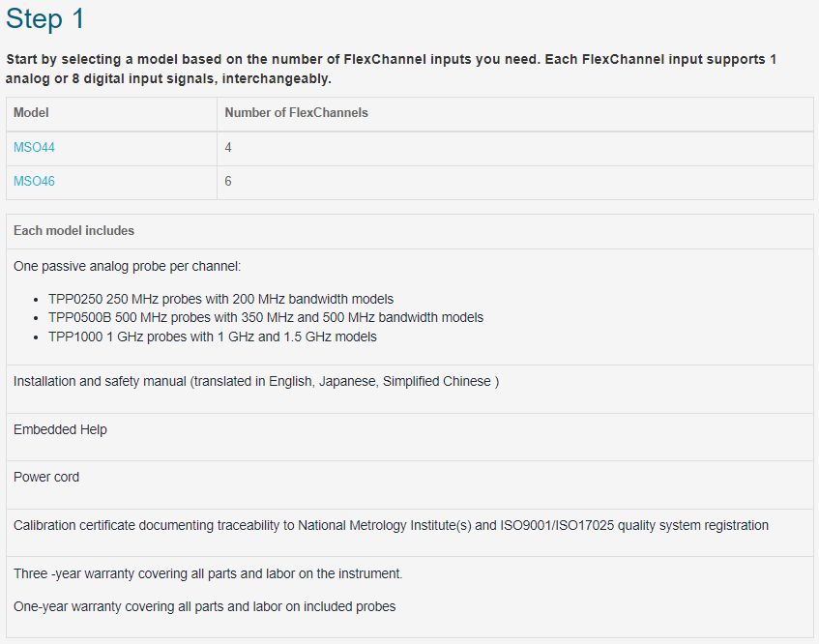This screenshot has height=644, width=819.
Task: Click the FlexChannel inputs instruction paragraph
Action: (x=391, y=69)
